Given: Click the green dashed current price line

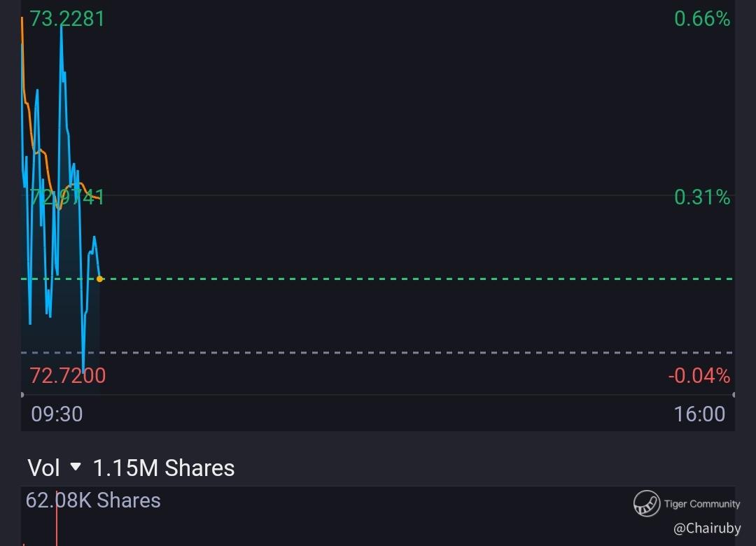Looking at the screenshot, I should (420, 279).
